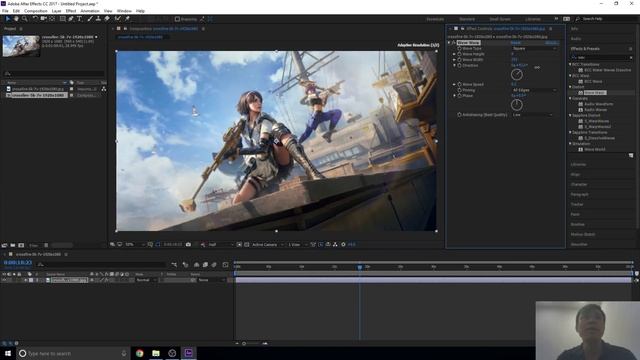
Task: Open the Composition Mini-Flowchart icon in timeline
Action: (174, 265)
